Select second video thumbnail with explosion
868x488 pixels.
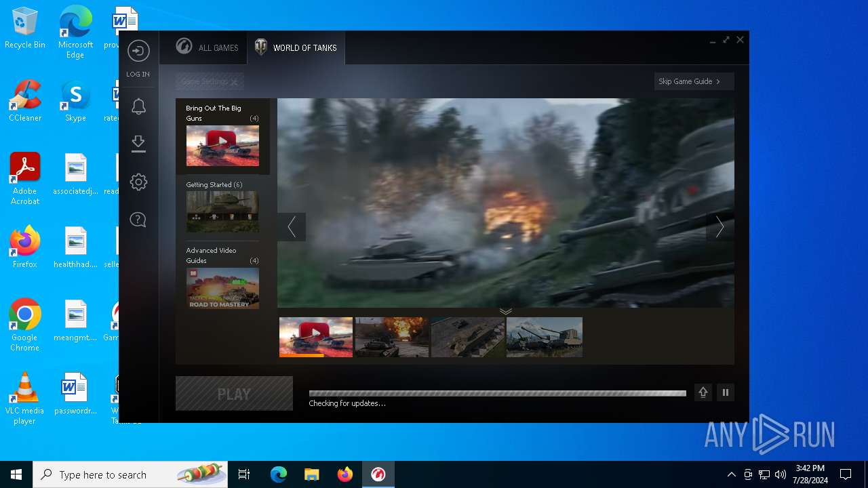point(392,337)
